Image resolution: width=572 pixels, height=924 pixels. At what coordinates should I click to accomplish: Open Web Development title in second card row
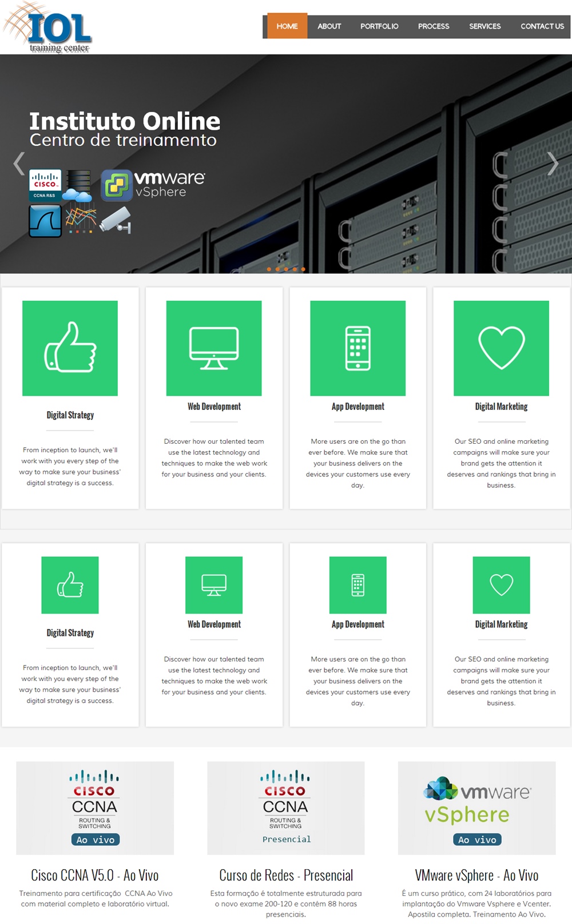pyautogui.click(x=214, y=624)
